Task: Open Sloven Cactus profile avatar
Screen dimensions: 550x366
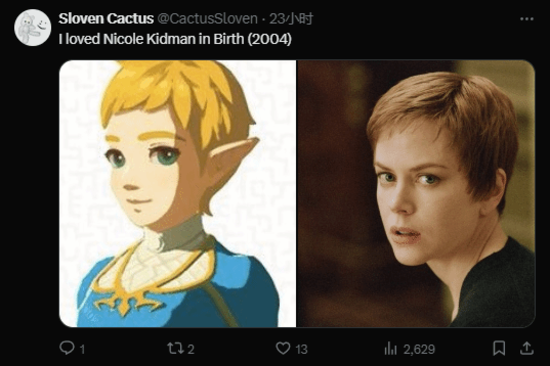Action: click(x=33, y=28)
